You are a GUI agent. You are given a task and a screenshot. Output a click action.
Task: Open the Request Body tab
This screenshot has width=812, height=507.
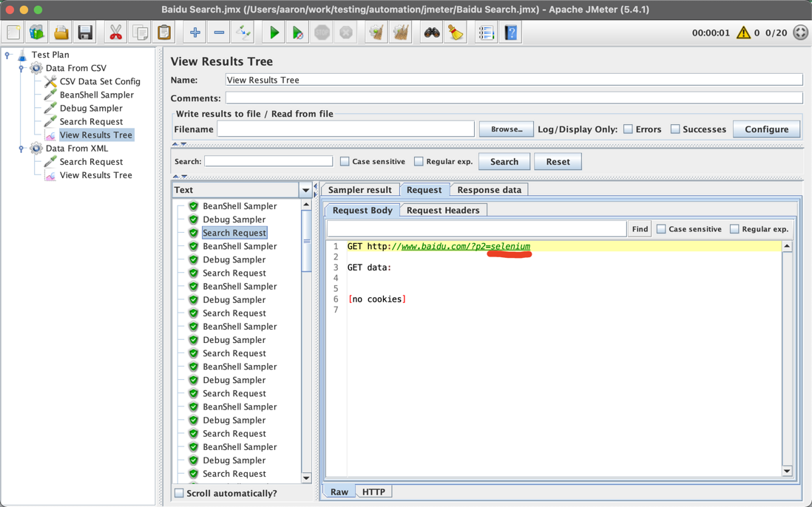coord(362,210)
